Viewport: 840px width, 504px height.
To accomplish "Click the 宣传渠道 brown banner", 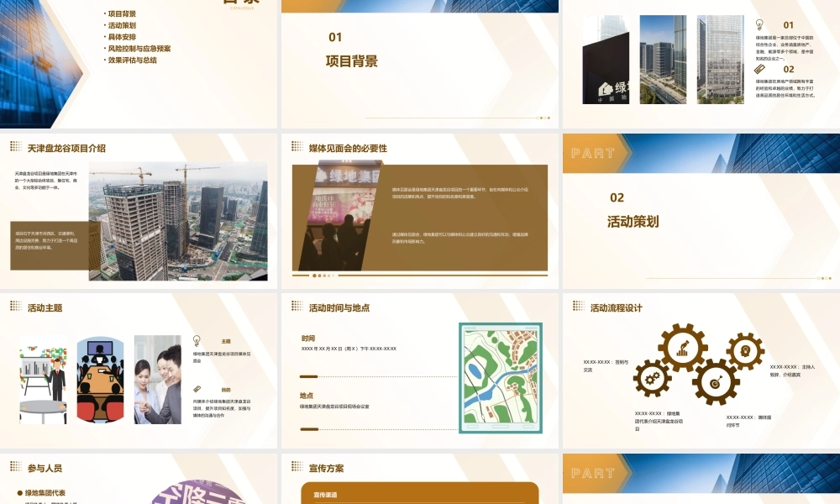I will [x=419, y=493].
